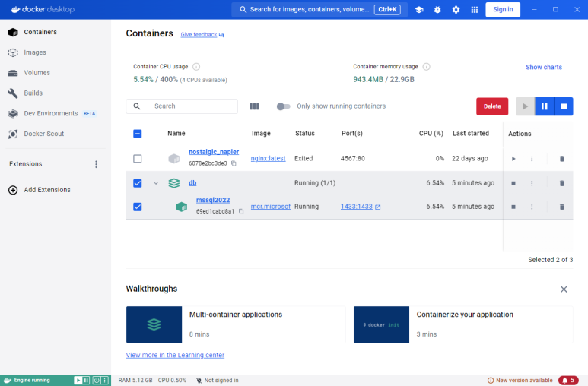
Task: Open more actions for nostalgic_napier
Action: coord(532,159)
